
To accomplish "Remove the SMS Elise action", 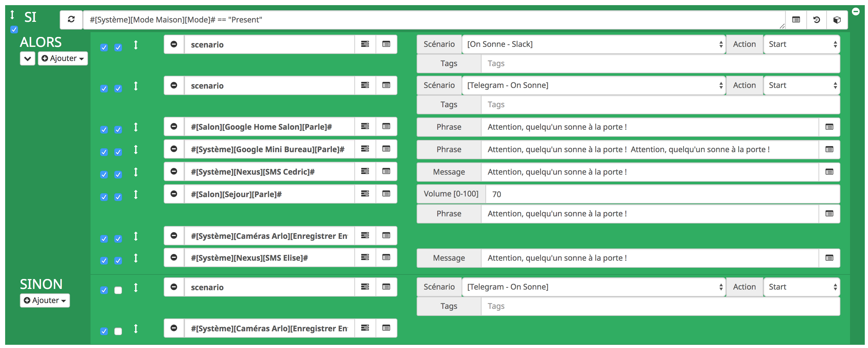I will (174, 257).
